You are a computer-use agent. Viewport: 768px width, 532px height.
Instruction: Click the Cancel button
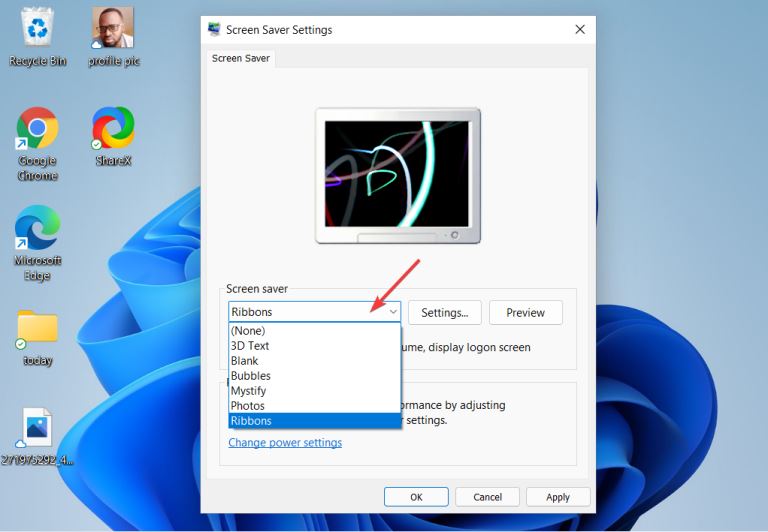pos(487,497)
